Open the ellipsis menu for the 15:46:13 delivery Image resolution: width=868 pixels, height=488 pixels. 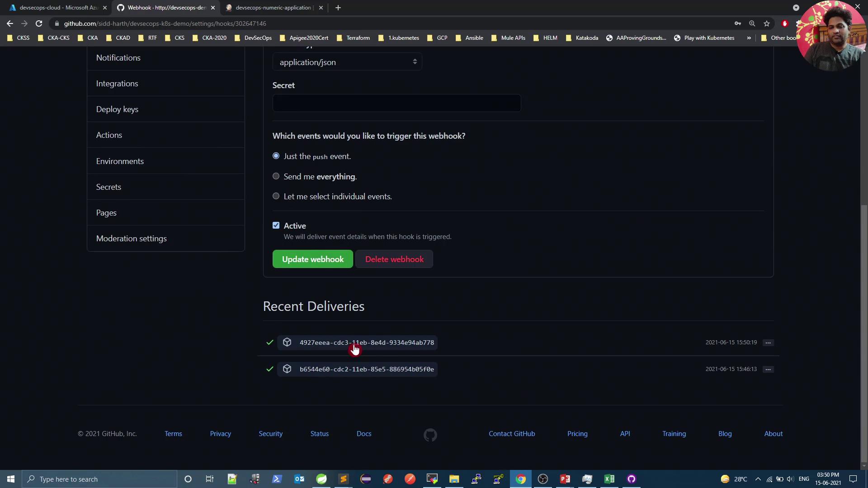click(768, 369)
